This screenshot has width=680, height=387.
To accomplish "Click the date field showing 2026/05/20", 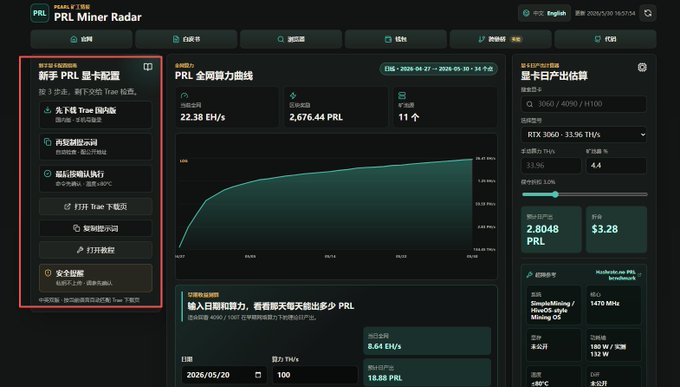I will 223,375.
